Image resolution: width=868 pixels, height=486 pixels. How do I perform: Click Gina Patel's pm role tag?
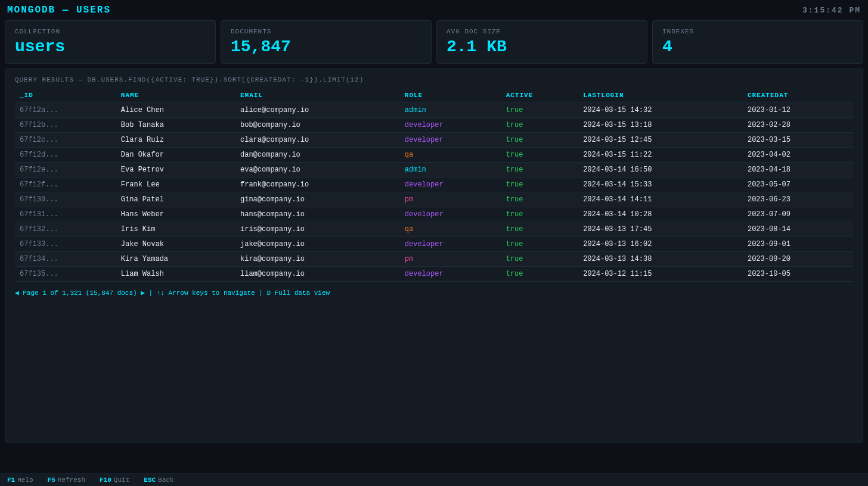[408, 200]
